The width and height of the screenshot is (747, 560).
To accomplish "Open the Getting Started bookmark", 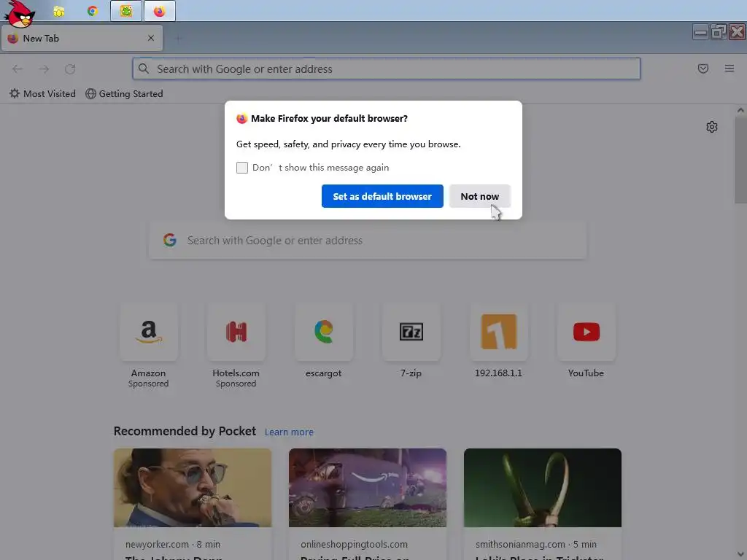I will point(124,94).
